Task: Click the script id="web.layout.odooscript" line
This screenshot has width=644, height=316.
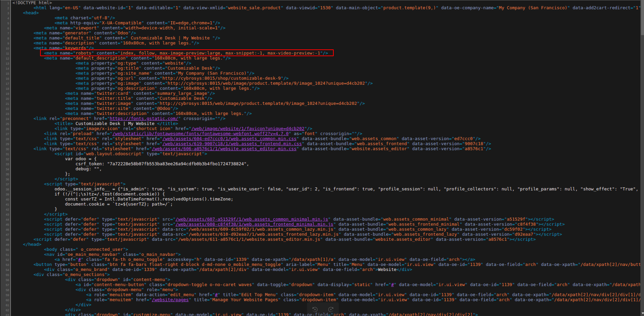Action: pyautogui.click(x=131, y=154)
